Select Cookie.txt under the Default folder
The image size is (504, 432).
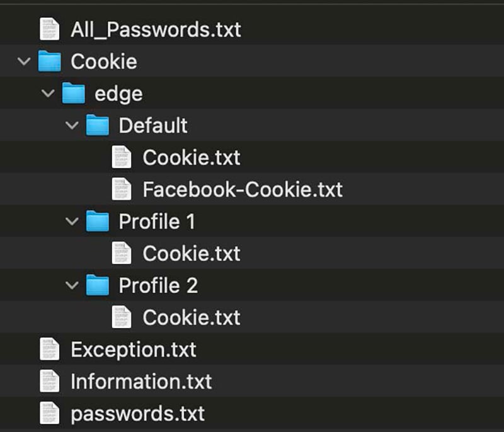(191, 157)
